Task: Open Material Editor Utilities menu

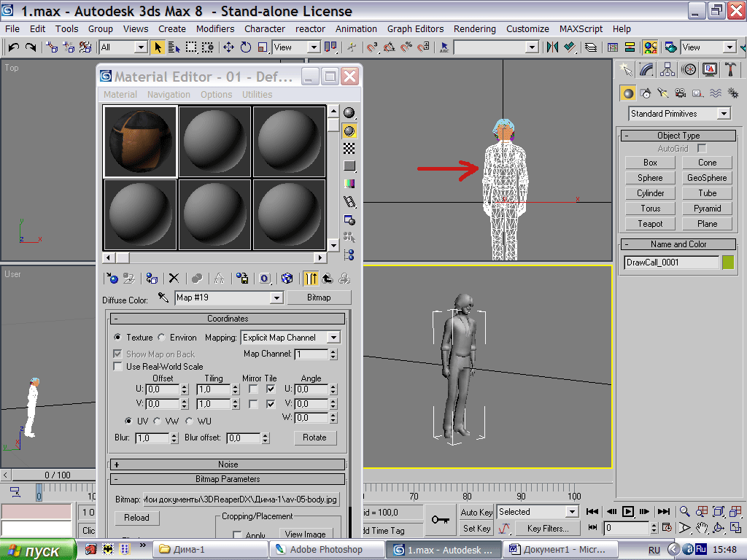Action: click(258, 94)
